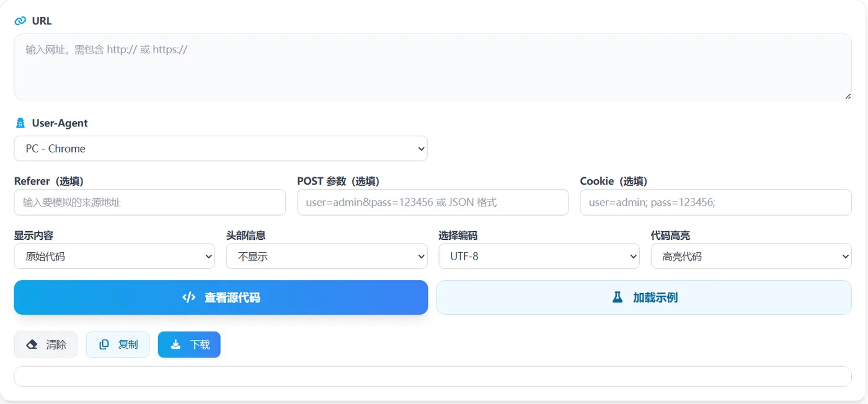
Task: Click the Cookie input field
Action: point(716,202)
